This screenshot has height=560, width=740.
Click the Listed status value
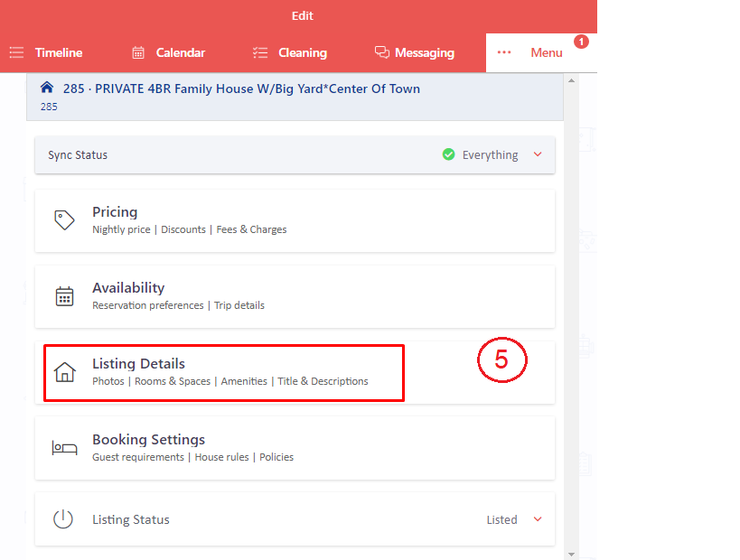pos(501,519)
